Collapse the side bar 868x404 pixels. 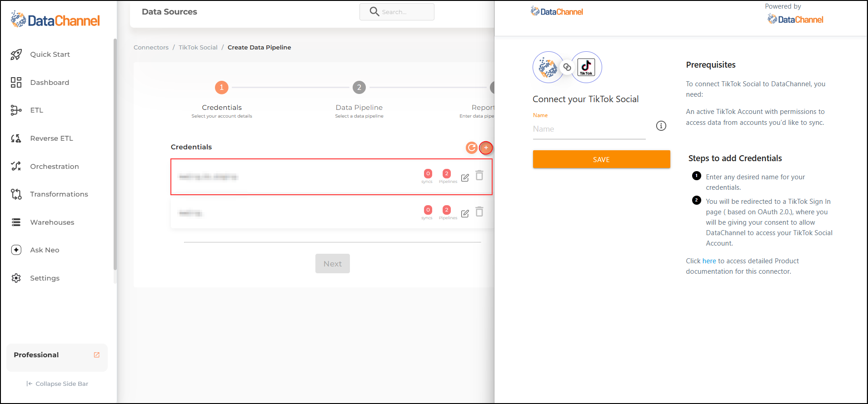[x=57, y=384]
